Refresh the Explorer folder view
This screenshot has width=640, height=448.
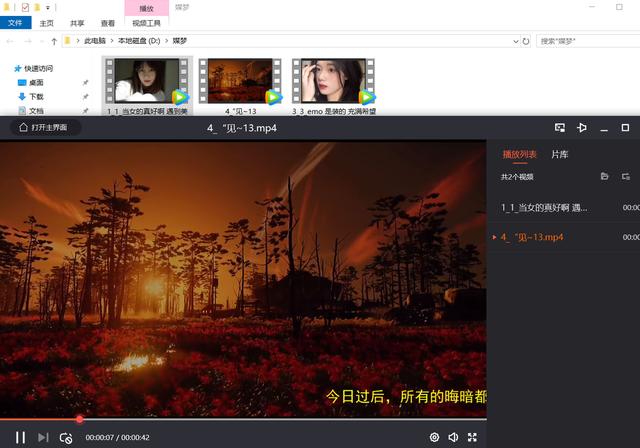[x=526, y=41]
